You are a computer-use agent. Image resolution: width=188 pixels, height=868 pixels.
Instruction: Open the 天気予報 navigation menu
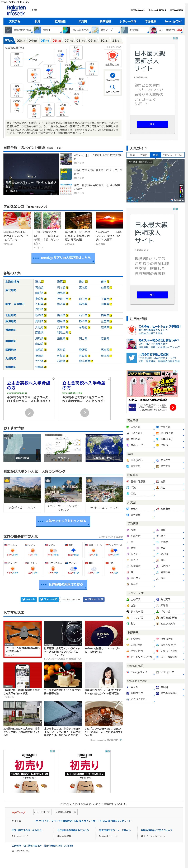[15, 21]
